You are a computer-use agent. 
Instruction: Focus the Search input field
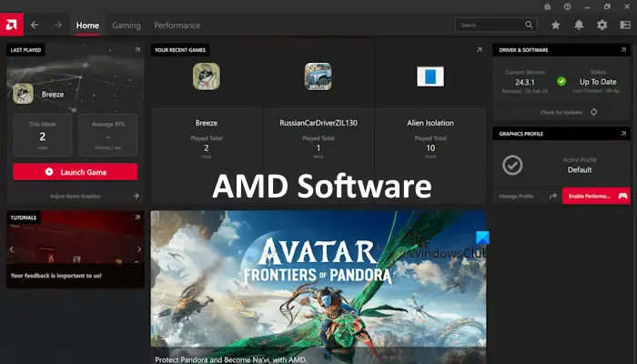[496, 25]
